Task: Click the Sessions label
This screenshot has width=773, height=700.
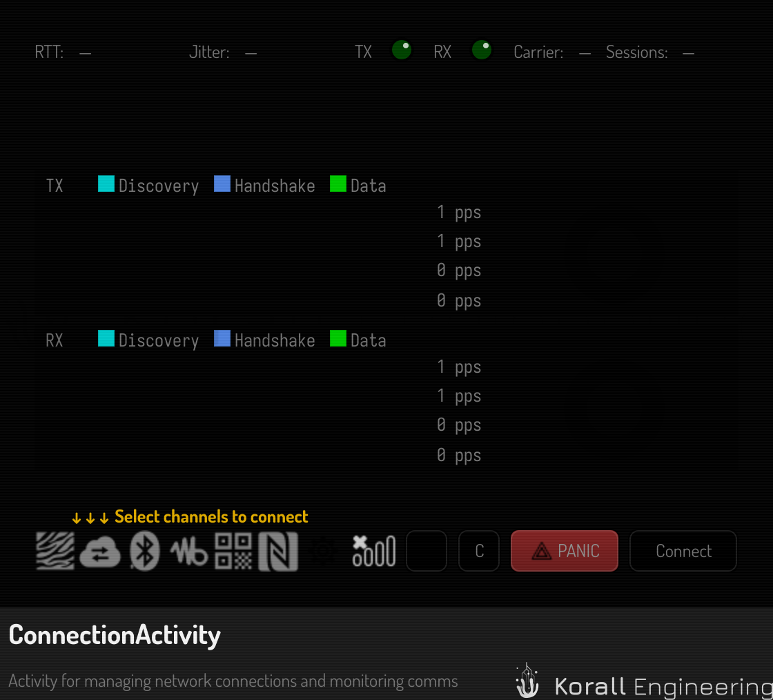Action: [636, 52]
